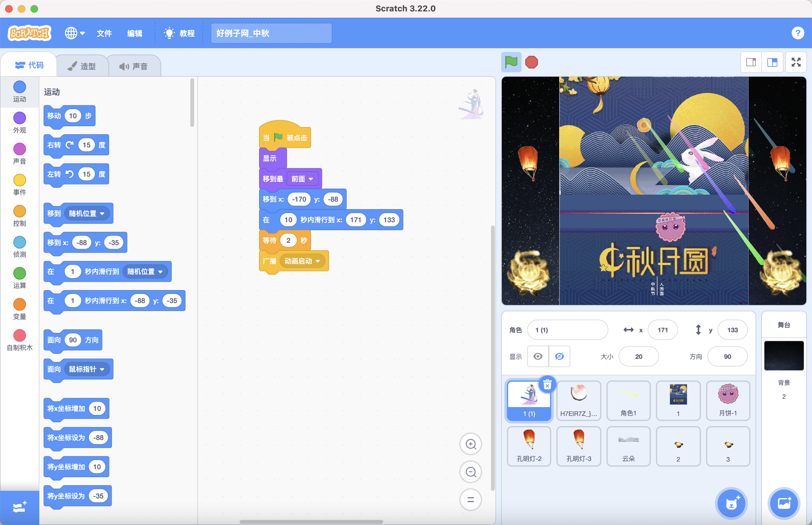The width and height of the screenshot is (812, 525).
Task: Open 面向 鼠标指针 dropdown
Action: click(86, 369)
